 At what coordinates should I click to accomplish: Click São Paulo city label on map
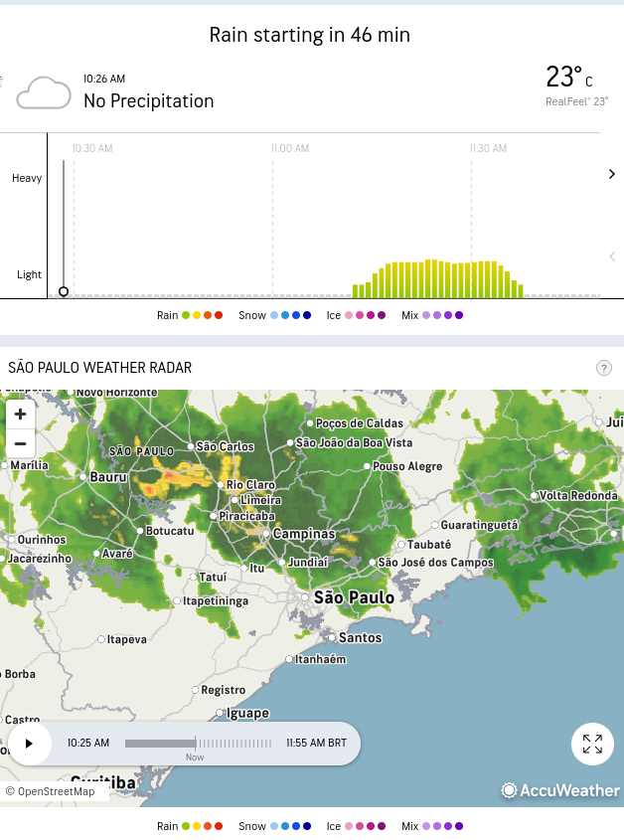(354, 597)
